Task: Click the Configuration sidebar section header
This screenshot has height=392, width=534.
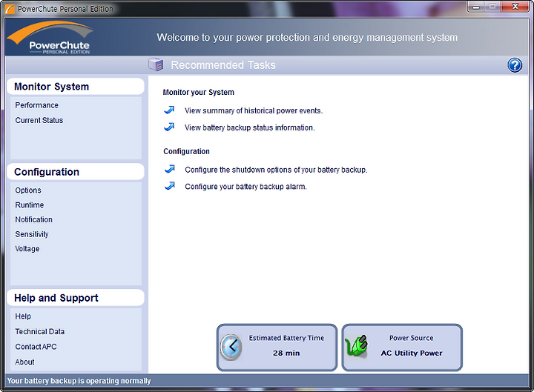Action: pos(75,172)
